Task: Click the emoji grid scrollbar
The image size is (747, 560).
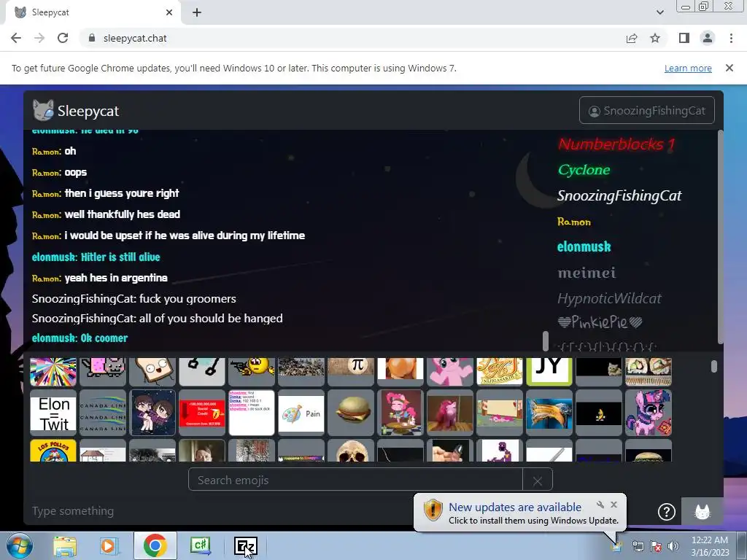Action: [713, 366]
